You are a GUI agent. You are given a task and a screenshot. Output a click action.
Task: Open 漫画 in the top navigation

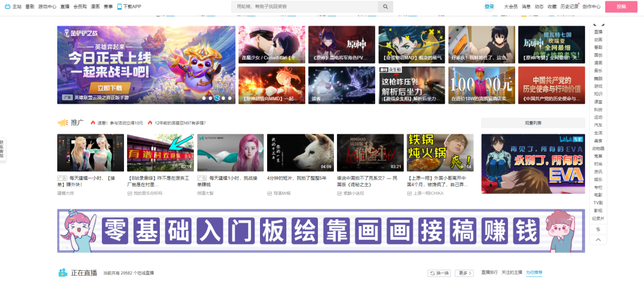(x=95, y=7)
